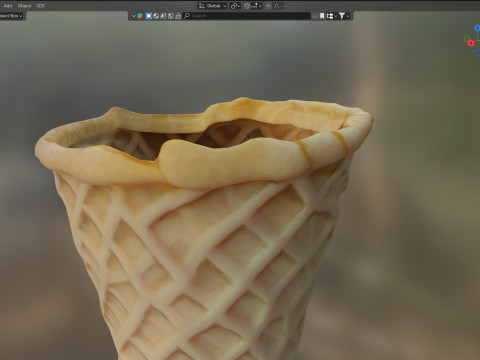Image resolution: width=480 pixels, height=360 pixels.
Task: Click the multicolored sphere icon
Action: [x=140, y=16]
